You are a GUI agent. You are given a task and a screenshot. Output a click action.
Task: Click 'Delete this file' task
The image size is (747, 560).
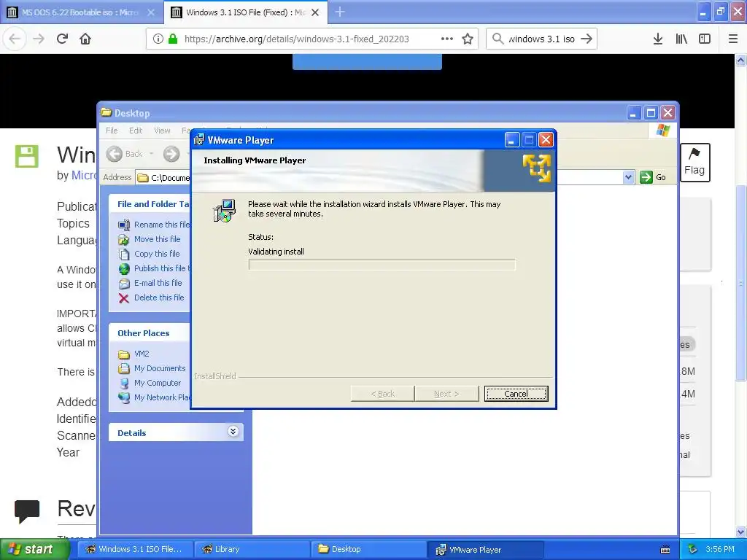click(x=159, y=297)
